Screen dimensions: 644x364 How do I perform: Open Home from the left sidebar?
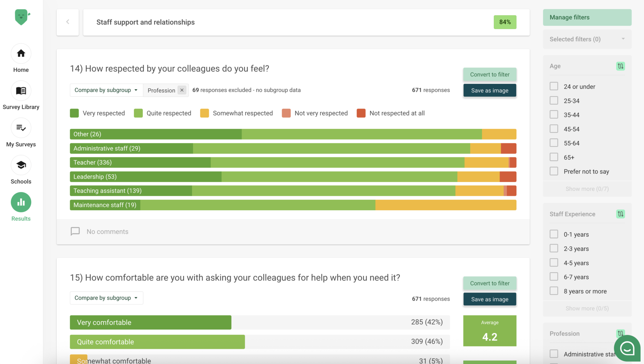[x=21, y=54]
